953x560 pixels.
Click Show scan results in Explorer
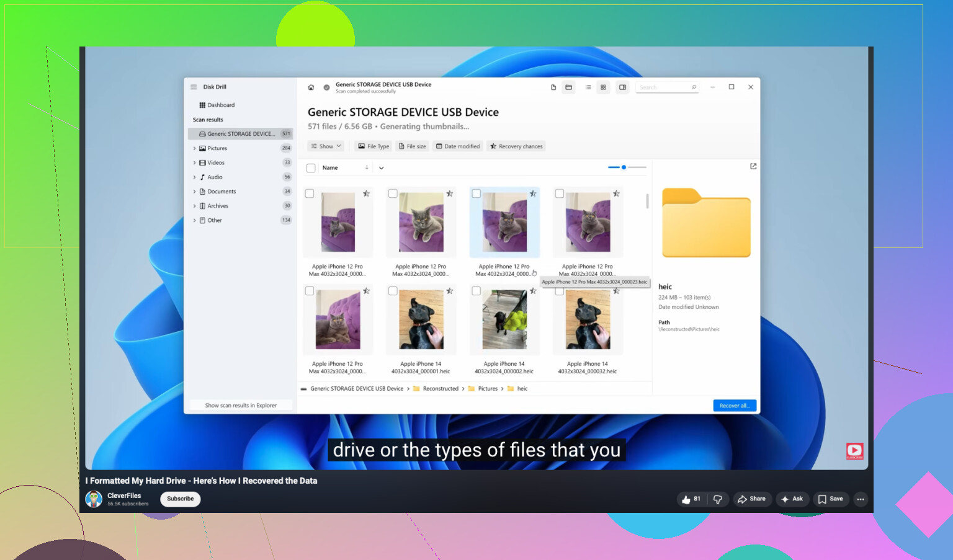241,406
